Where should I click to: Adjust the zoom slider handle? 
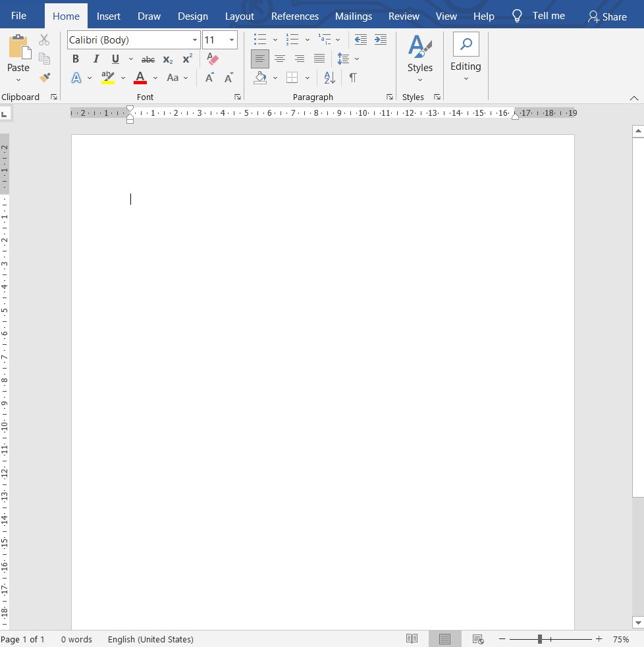(539, 639)
